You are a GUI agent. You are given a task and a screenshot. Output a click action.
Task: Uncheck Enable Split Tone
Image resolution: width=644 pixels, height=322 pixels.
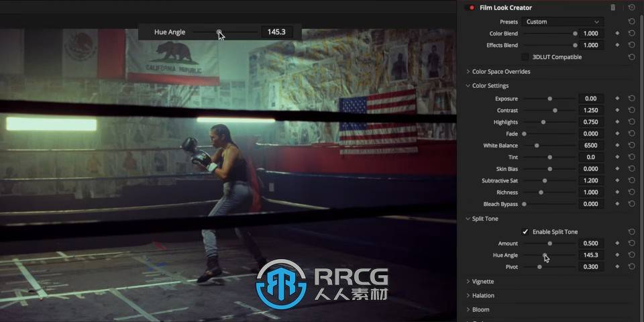click(x=525, y=232)
